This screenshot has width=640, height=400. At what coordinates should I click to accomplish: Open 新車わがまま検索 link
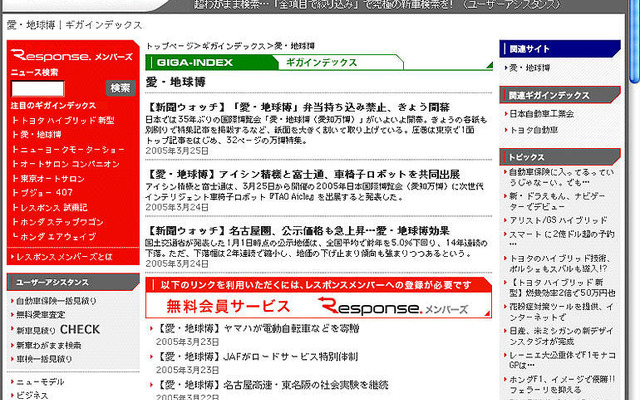[49, 345]
